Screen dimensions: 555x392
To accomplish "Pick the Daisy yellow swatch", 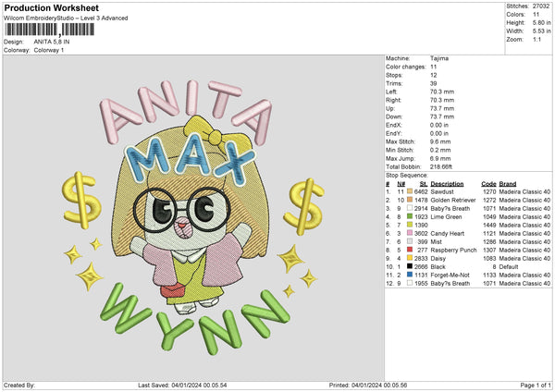I will (x=410, y=258).
